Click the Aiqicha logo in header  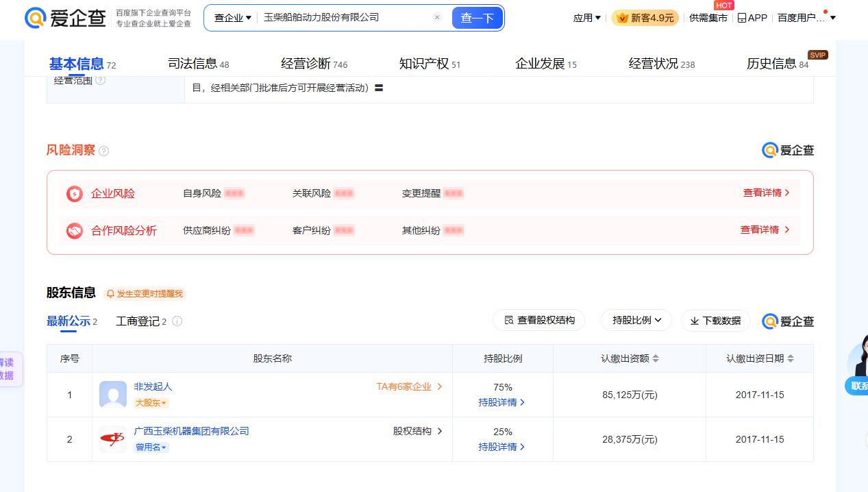click(x=64, y=18)
